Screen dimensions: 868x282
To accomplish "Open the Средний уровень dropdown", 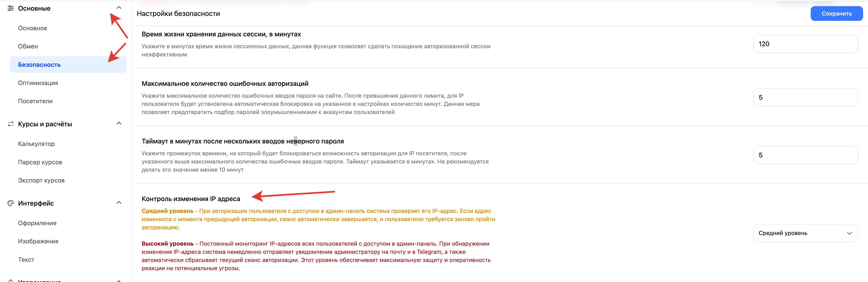I will pos(805,233).
